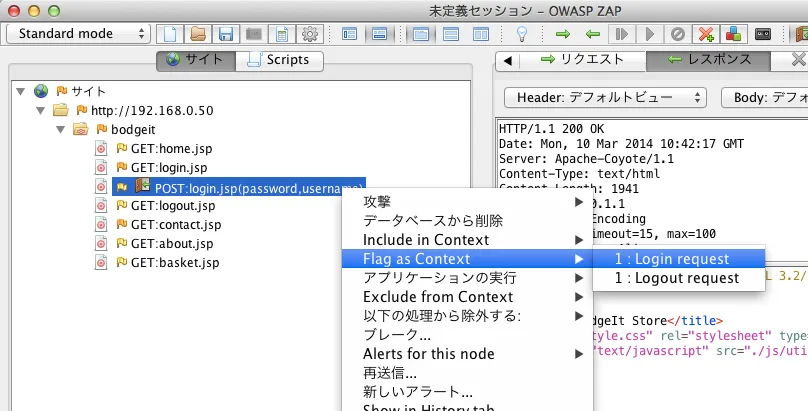Open the Standard mode dropdown
The image size is (808, 411).
pos(78,33)
